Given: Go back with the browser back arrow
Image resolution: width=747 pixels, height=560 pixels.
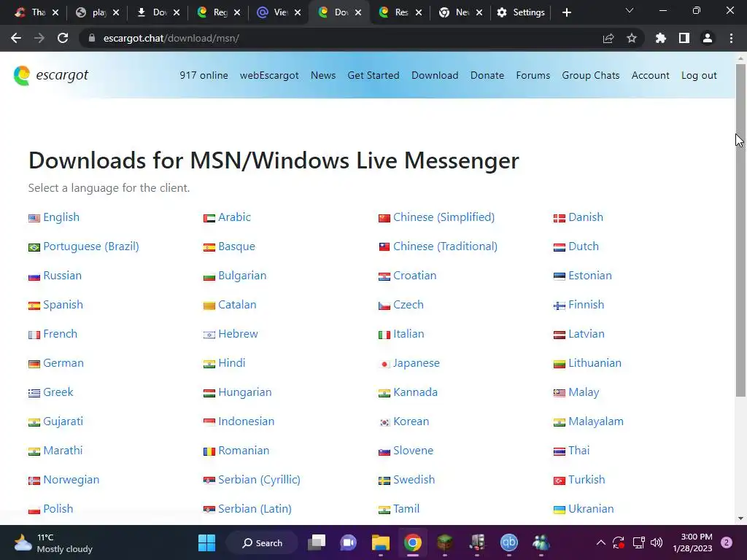Looking at the screenshot, I should (16, 38).
